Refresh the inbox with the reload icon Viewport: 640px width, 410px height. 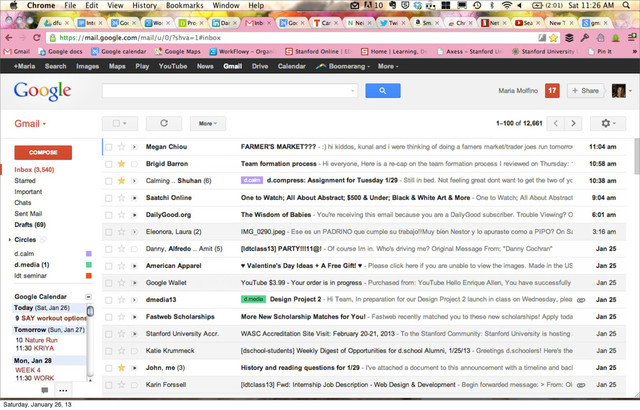coord(165,123)
